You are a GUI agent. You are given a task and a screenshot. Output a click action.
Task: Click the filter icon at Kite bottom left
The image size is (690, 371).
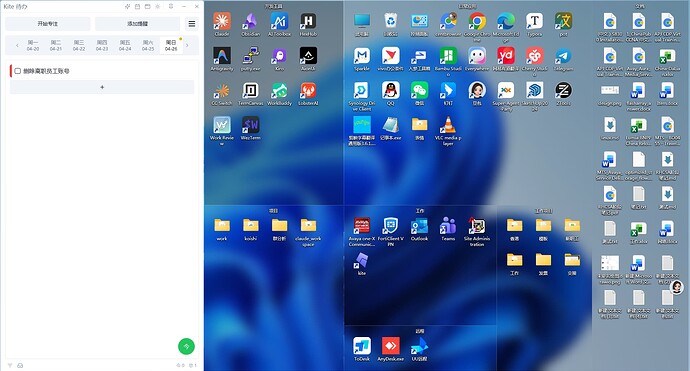(10, 365)
